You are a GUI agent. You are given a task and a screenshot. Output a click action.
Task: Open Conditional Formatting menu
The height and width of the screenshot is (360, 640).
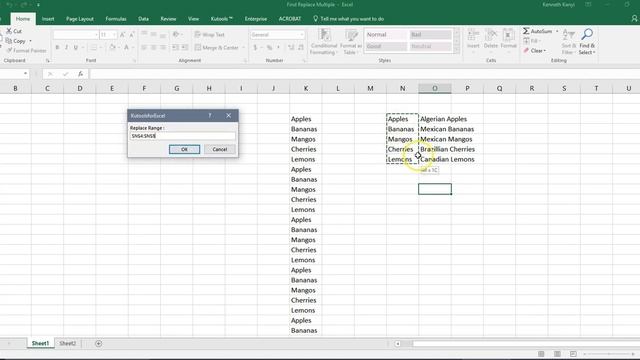[324, 42]
